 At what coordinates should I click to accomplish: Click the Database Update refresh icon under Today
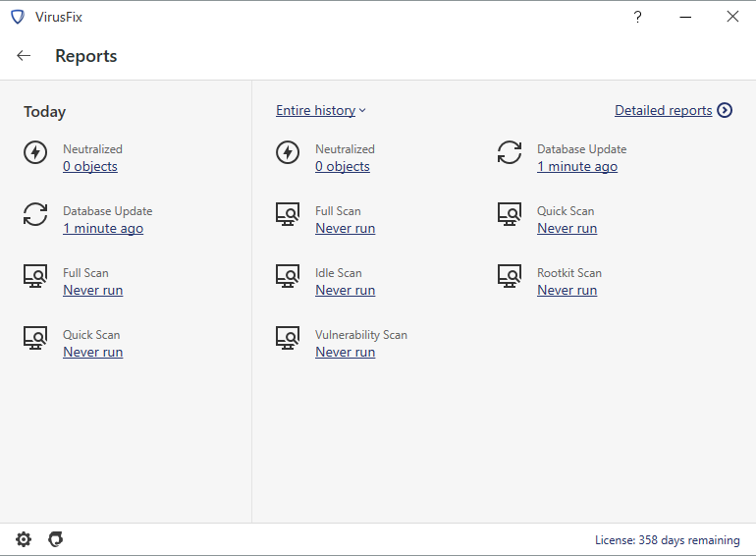point(35,214)
